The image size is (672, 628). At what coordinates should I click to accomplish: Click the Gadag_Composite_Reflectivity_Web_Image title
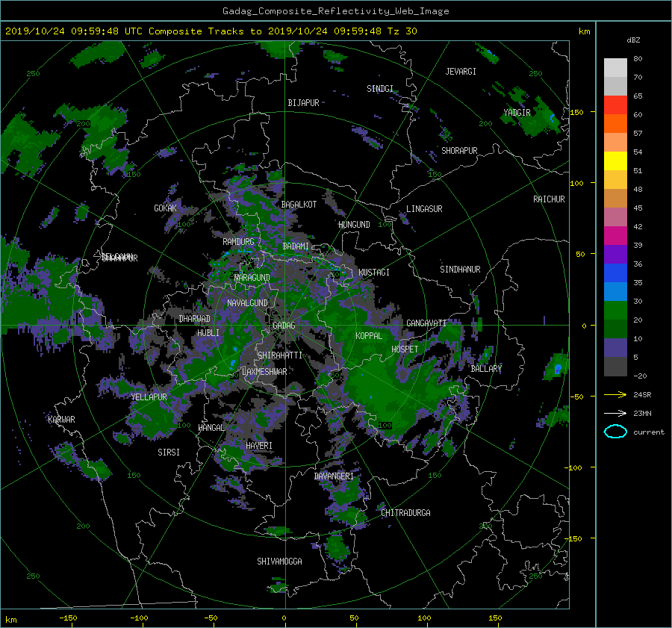[x=335, y=11]
